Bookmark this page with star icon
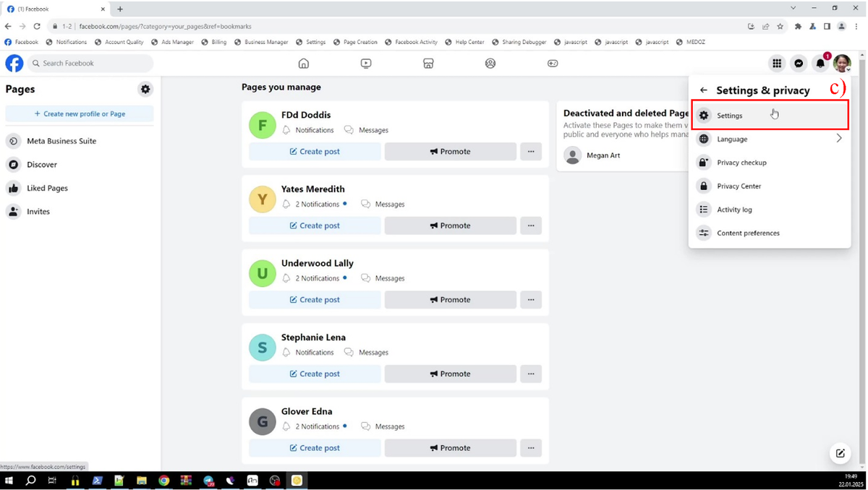 tap(780, 26)
